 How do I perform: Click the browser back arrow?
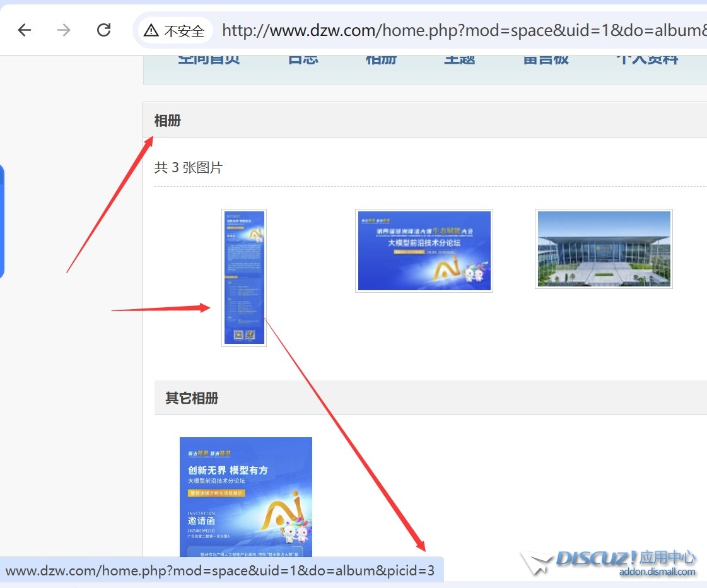[25, 30]
